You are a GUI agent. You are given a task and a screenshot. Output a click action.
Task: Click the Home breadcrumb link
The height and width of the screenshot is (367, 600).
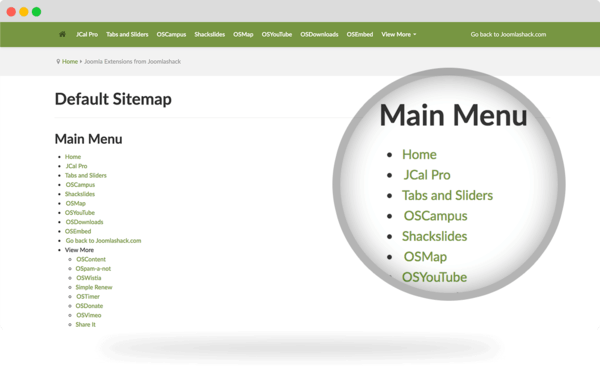pyautogui.click(x=70, y=61)
